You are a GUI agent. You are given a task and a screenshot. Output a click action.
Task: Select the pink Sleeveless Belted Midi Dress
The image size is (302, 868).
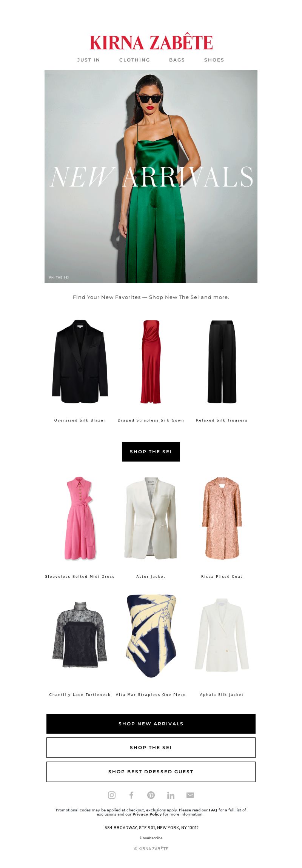[x=80, y=518]
